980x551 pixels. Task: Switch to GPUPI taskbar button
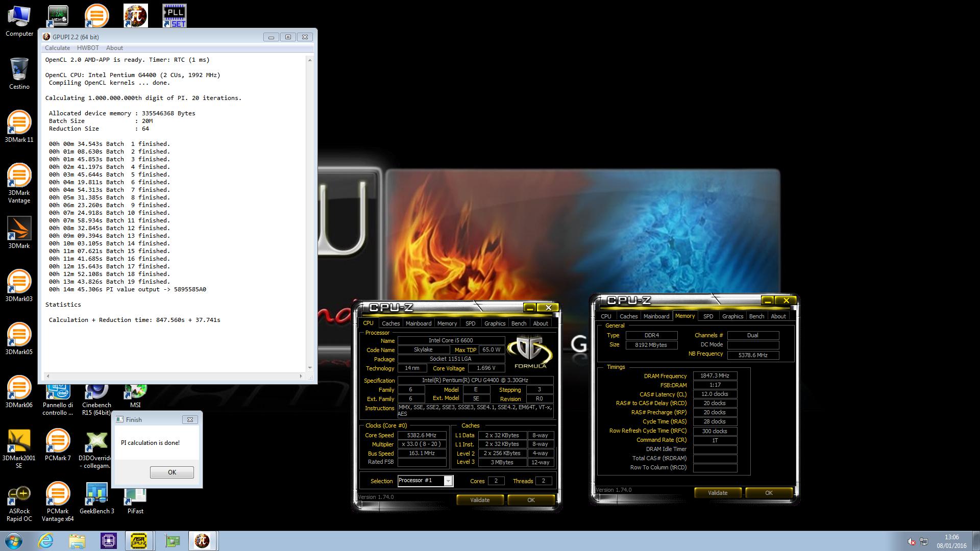pyautogui.click(x=202, y=541)
